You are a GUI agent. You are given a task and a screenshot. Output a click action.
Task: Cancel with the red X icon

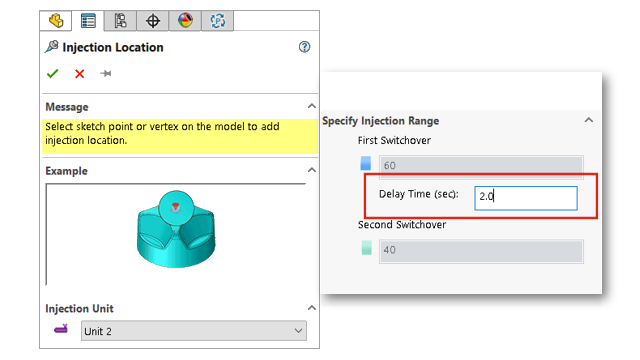pos(80,73)
